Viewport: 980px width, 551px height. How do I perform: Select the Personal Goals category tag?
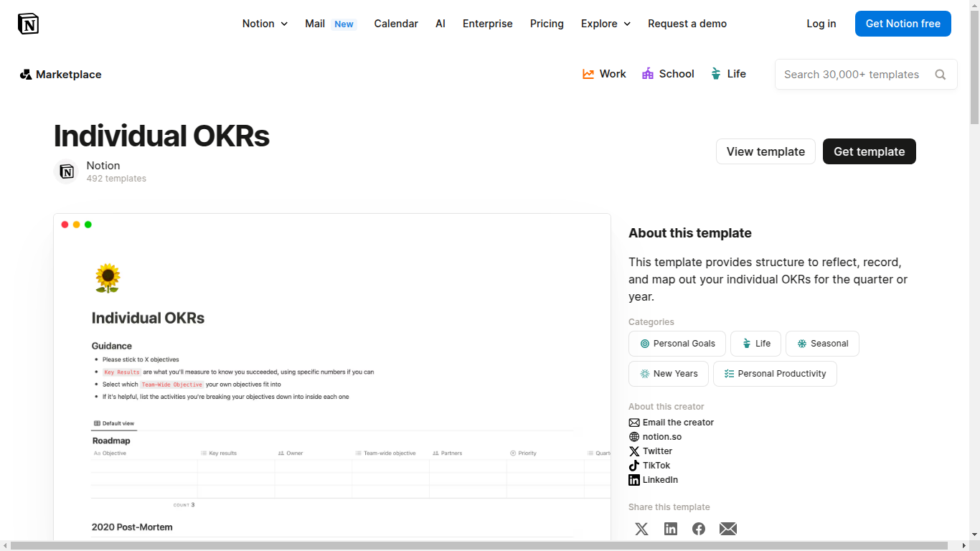click(x=677, y=344)
